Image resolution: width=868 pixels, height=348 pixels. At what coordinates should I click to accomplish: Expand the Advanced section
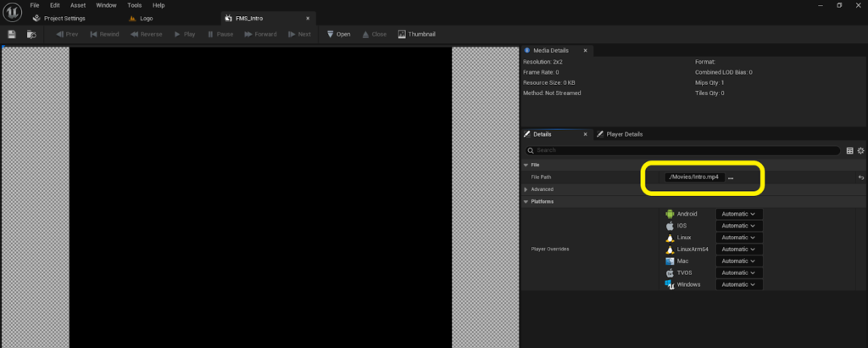tap(526, 189)
